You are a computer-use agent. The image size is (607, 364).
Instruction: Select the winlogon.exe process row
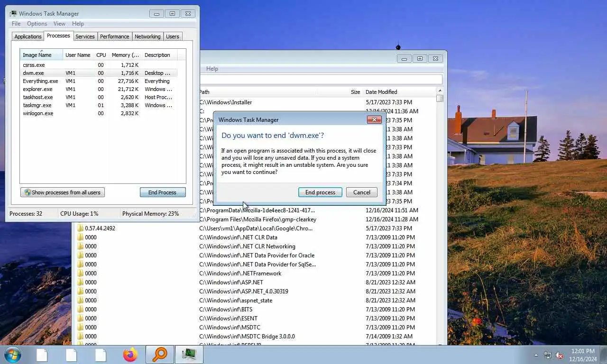point(99,113)
